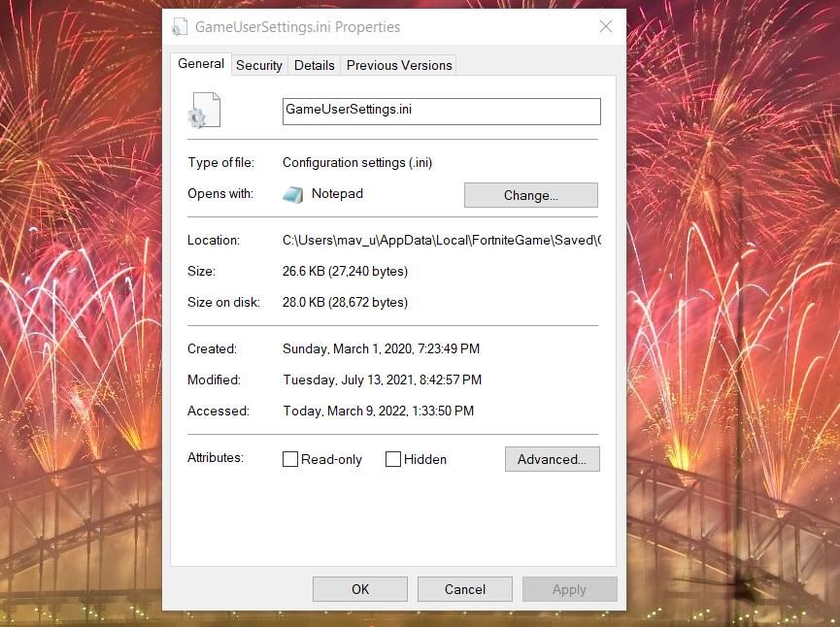The image size is (840, 627).
Task: Switch to the Security tab
Action: 259,65
